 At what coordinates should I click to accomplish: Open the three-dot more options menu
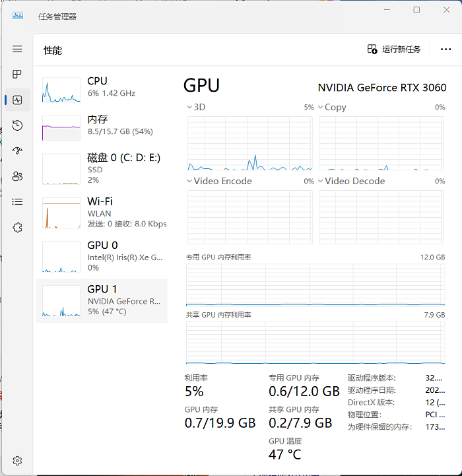point(445,49)
